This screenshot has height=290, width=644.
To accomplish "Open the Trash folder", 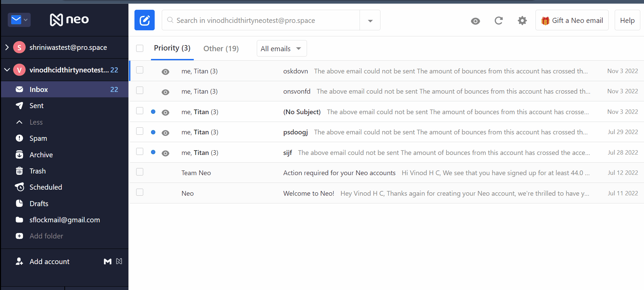I will point(65,171).
